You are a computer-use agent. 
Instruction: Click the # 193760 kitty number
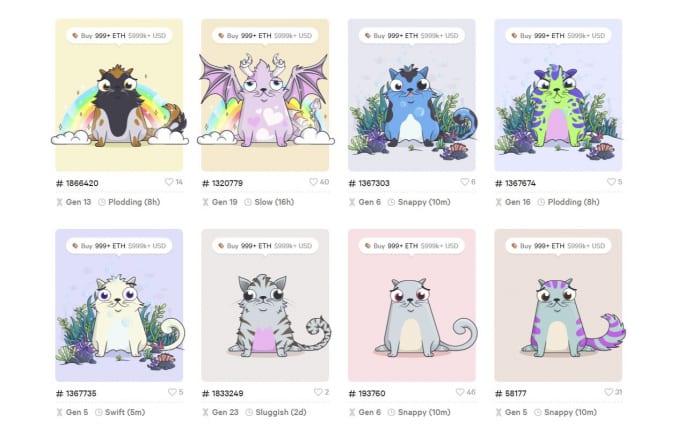tap(367, 393)
